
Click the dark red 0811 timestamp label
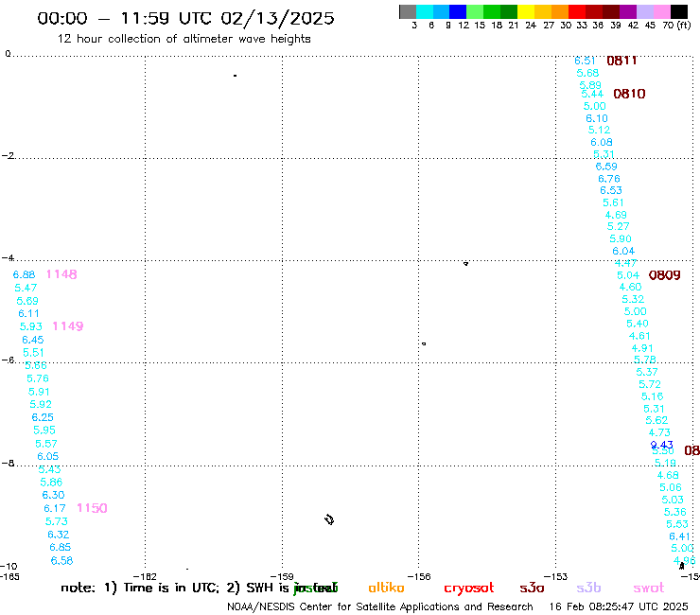[x=621, y=61]
